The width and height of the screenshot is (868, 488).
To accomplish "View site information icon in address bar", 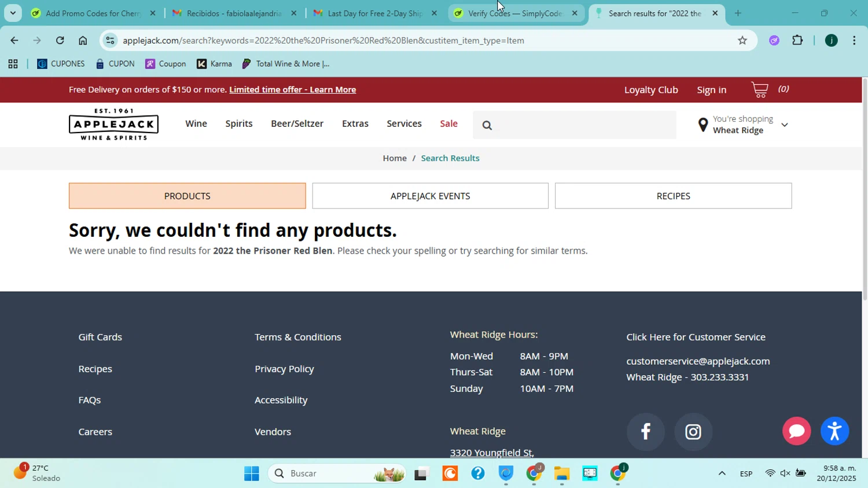I will [x=110, y=41].
